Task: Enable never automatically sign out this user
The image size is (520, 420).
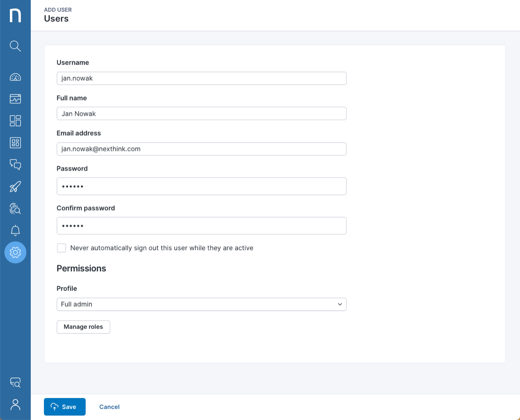Action: (x=61, y=247)
